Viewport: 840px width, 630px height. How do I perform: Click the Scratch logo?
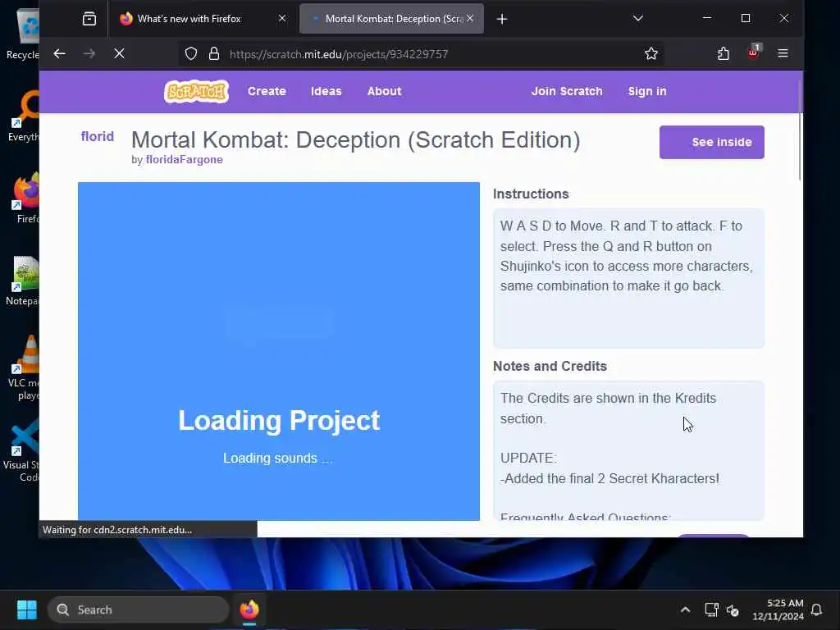click(x=197, y=92)
